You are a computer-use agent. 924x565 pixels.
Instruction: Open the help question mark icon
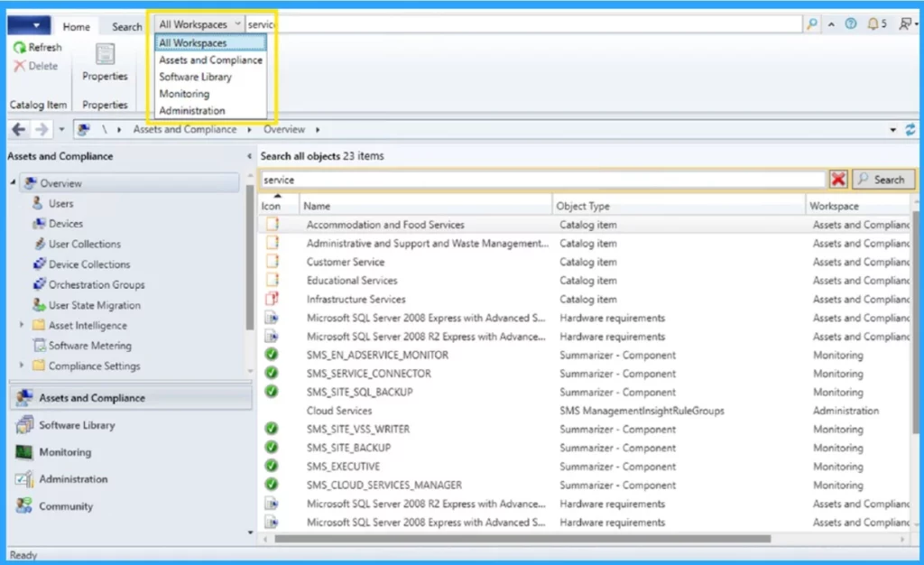tap(850, 24)
